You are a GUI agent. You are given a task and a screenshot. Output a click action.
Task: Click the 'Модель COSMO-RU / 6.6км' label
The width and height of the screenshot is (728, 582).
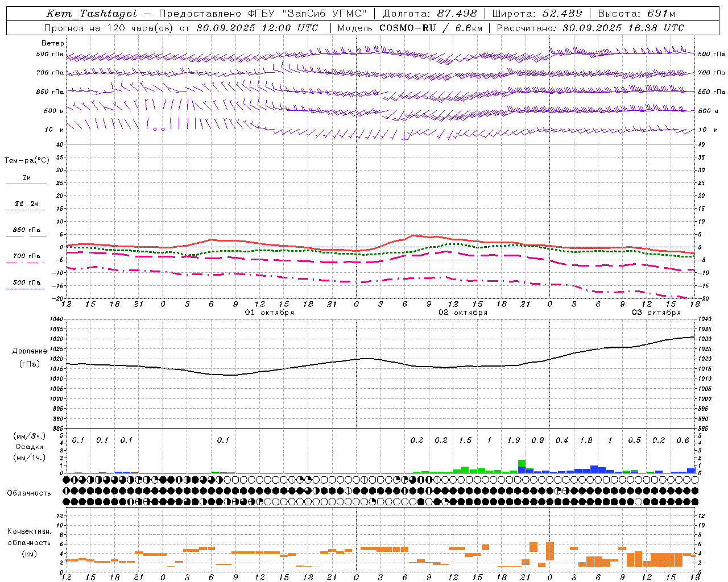409,28
